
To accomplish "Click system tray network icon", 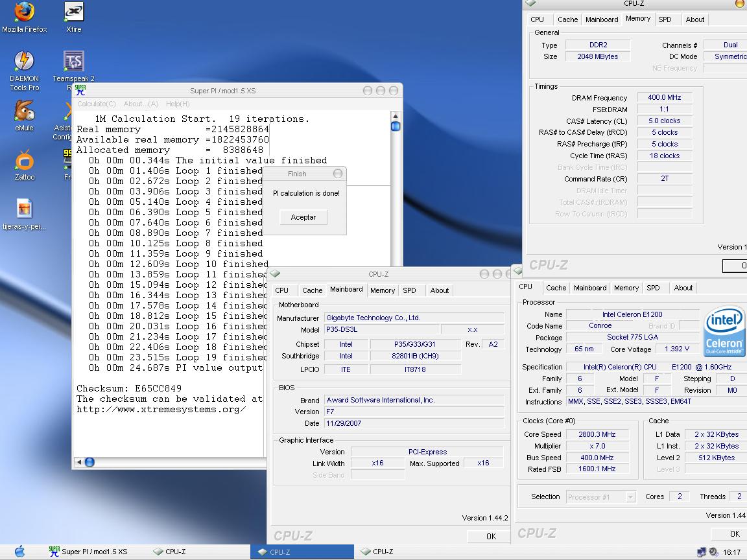I will 701,552.
